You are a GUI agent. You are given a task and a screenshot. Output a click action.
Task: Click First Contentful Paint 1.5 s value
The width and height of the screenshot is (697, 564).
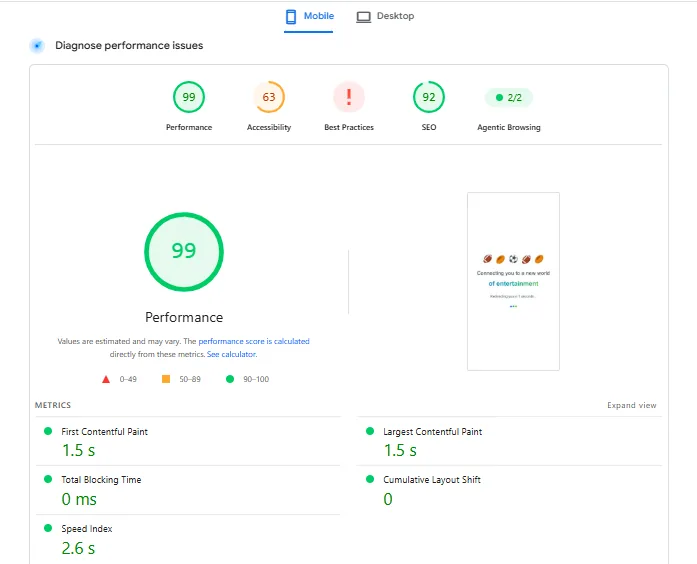pyautogui.click(x=79, y=451)
